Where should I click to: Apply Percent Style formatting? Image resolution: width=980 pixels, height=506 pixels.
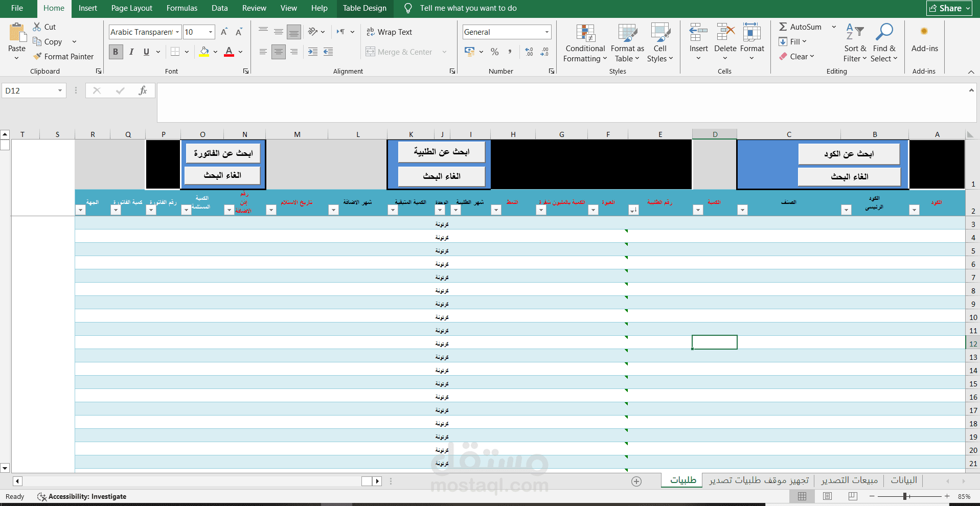(494, 52)
